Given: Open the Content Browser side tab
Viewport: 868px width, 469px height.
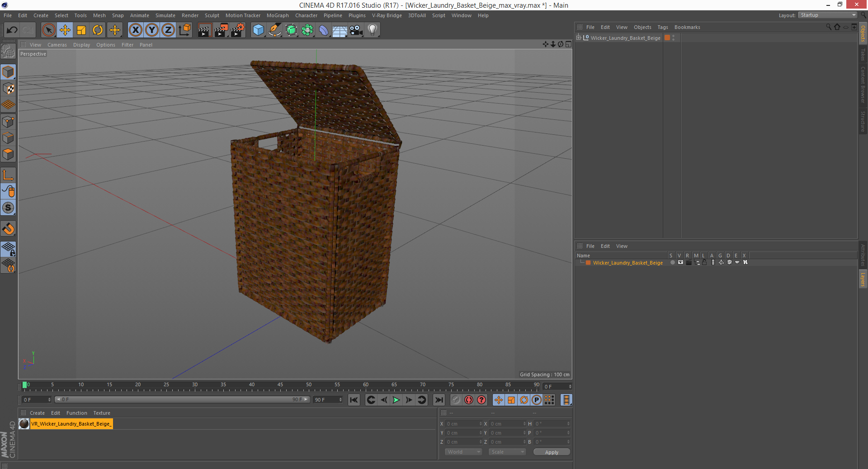Looking at the screenshot, I should pyautogui.click(x=863, y=85).
